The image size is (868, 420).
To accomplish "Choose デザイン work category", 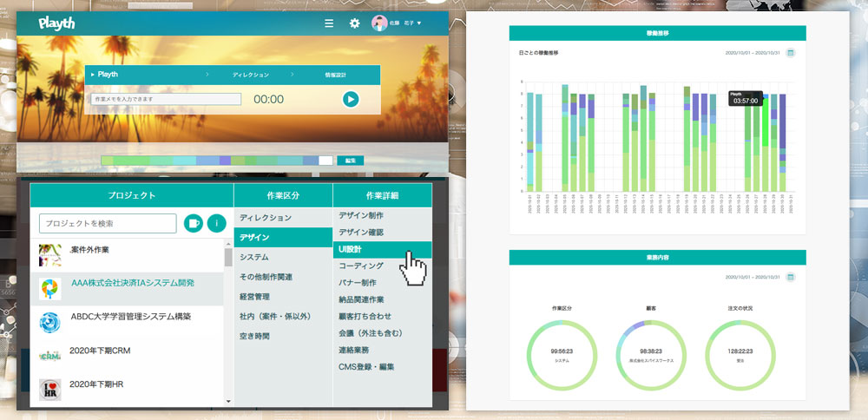I will click(283, 238).
